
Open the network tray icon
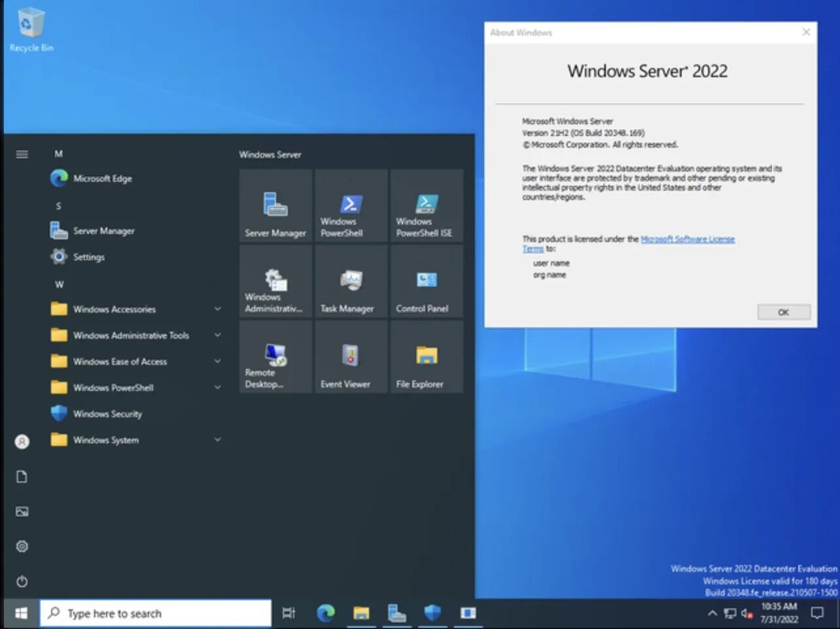point(730,613)
